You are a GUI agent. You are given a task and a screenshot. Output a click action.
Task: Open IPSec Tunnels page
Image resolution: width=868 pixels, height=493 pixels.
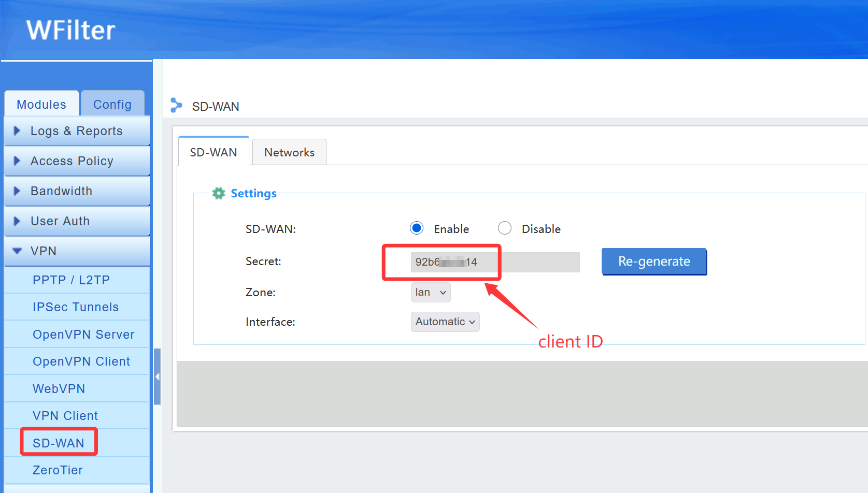tap(77, 307)
